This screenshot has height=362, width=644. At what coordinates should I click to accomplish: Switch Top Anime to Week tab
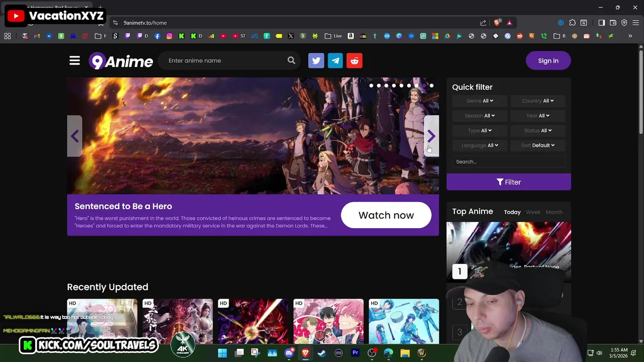point(533,212)
